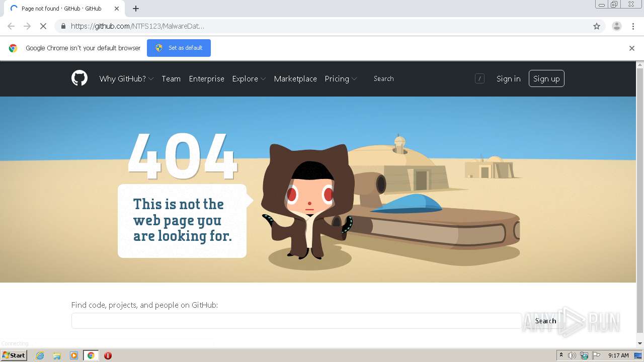
Task: Expand the Explore dropdown
Action: (x=249, y=78)
